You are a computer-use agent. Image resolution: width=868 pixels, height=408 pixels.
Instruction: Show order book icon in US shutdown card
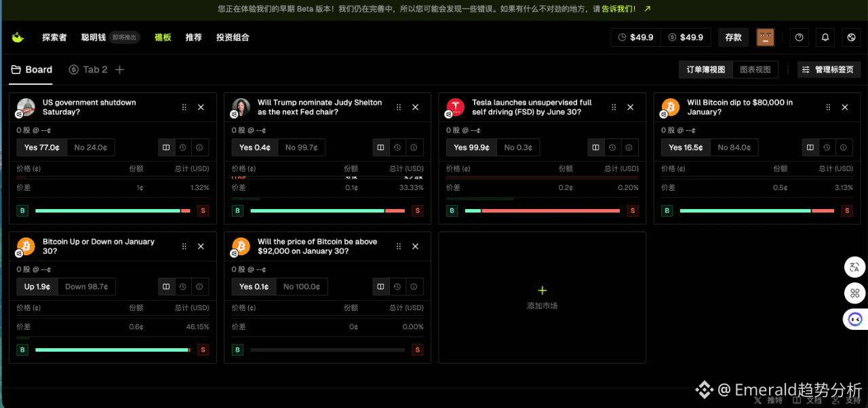166,147
